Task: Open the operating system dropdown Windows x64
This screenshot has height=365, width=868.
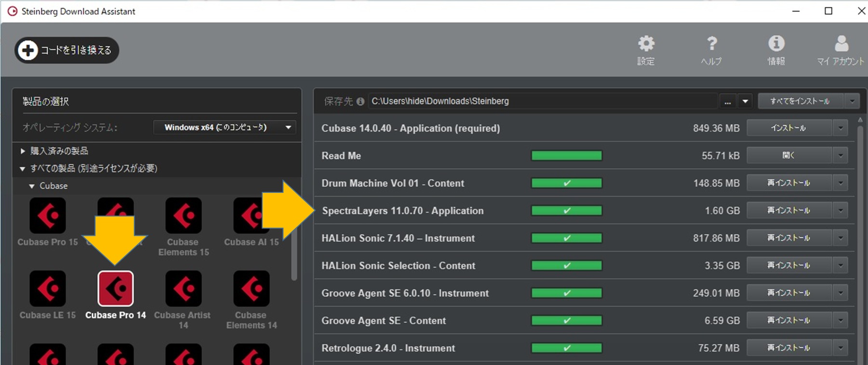Action: (225, 127)
